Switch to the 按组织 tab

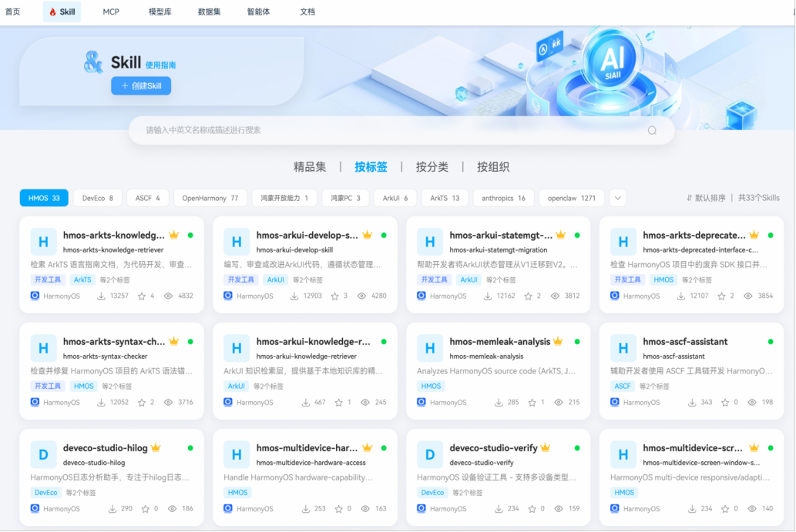tap(493, 167)
